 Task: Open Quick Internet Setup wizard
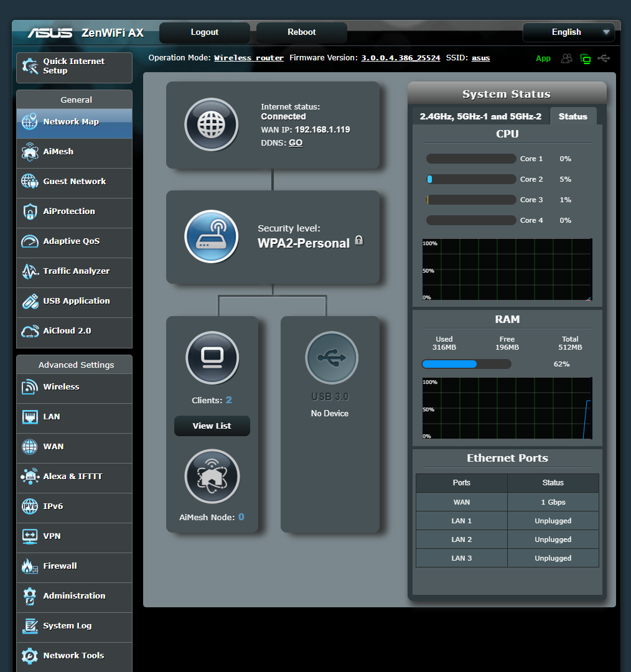tap(74, 67)
